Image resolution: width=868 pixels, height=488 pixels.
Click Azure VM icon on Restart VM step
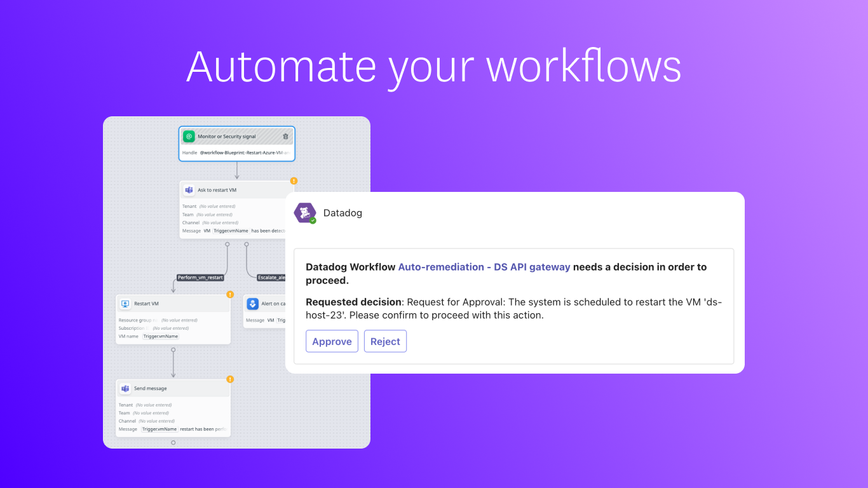pyautogui.click(x=125, y=304)
